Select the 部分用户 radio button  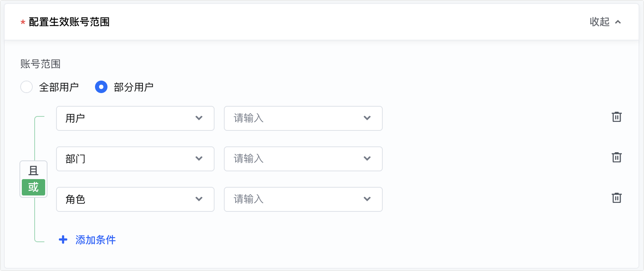[101, 87]
